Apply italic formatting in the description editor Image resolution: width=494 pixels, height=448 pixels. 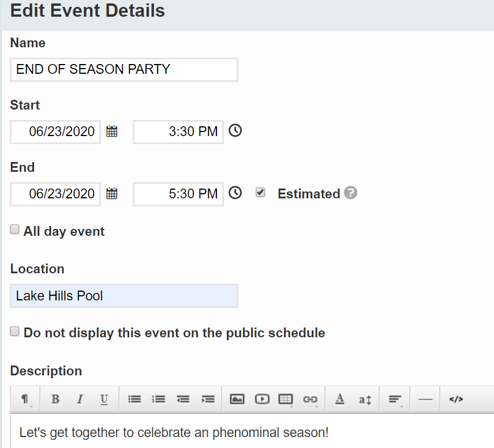(80, 399)
